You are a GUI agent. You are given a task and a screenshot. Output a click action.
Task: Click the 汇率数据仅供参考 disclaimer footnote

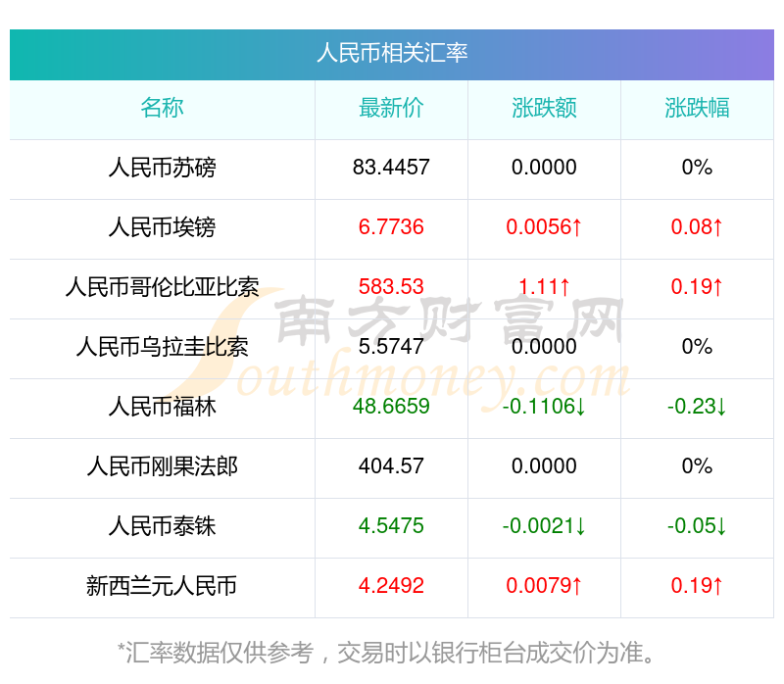pyautogui.click(x=386, y=653)
